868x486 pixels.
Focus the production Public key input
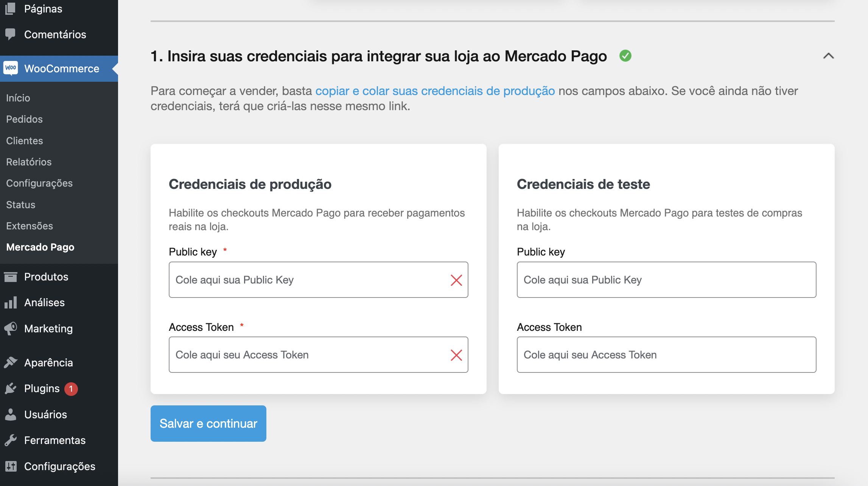coord(319,280)
